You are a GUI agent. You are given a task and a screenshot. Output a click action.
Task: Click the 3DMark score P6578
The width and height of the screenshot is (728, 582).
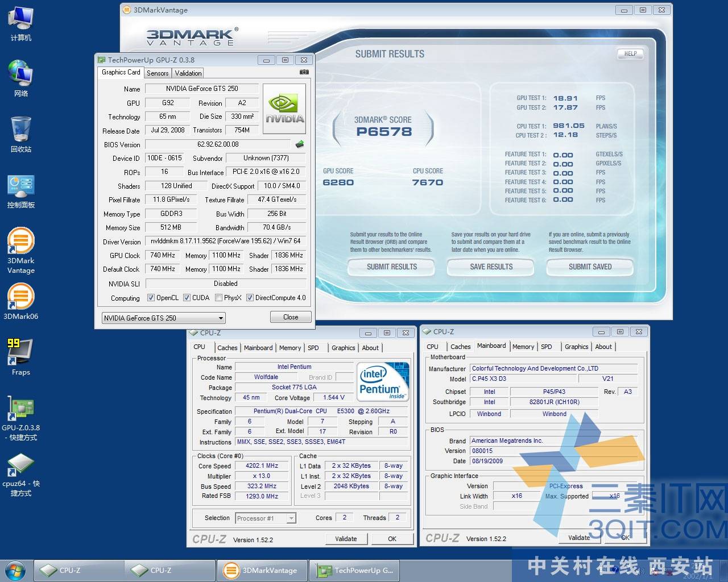383,131
